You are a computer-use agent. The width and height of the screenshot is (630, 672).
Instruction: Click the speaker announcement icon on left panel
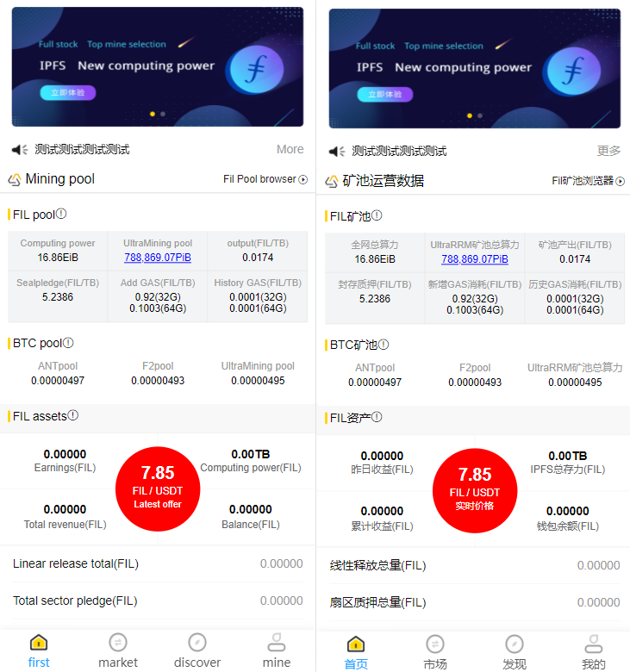click(20, 150)
